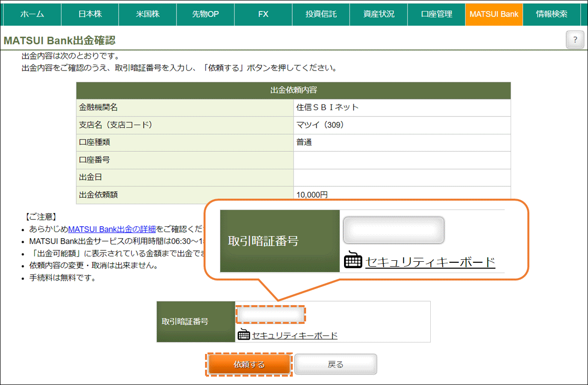This screenshot has width=588, height=385.
Task: Open the ホーム tab
Action: (x=32, y=14)
